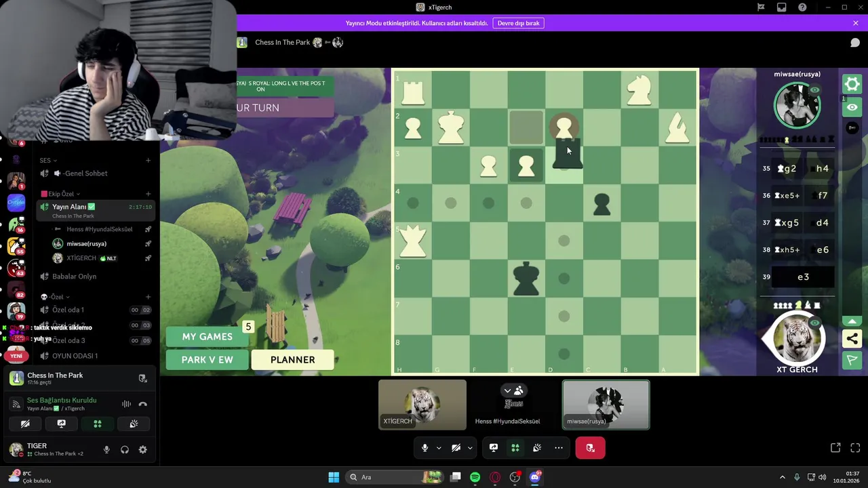Collapse the -Özel category with skull
Viewport: 868px width, 488px height.
(54, 297)
